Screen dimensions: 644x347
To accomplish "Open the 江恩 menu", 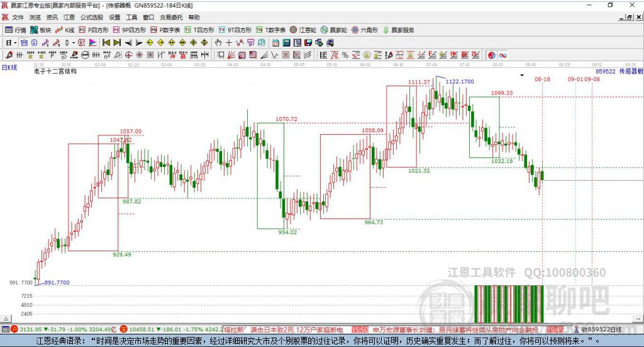I will (69, 17).
